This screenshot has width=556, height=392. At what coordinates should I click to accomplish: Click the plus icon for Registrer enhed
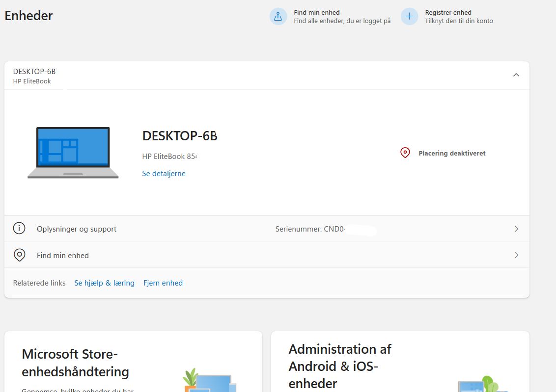[x=409, y=16]
